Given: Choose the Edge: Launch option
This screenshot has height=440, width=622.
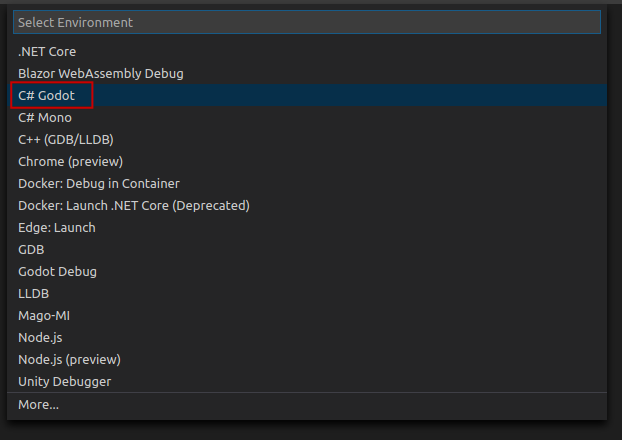Looking at the screenshot, I should coord(57,227).
